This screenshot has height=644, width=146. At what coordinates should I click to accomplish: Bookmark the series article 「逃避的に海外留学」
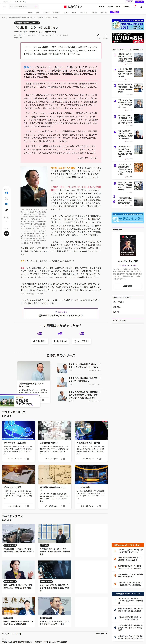(100, 392)
